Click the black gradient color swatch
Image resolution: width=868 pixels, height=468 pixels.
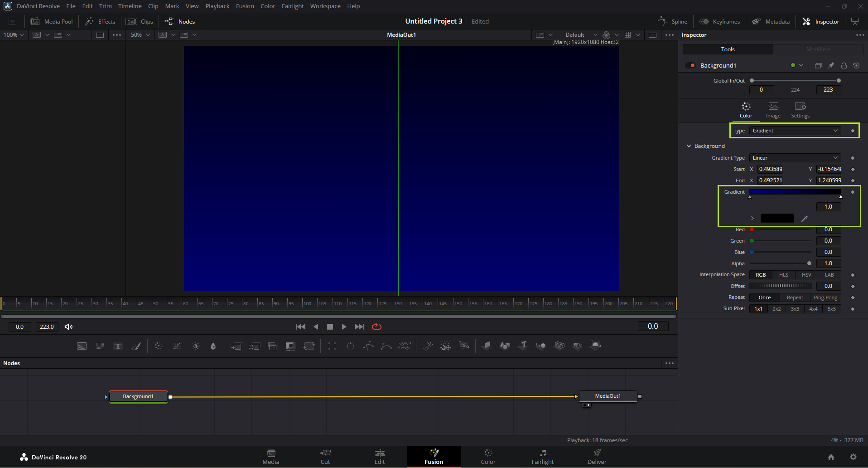coord(777,219)
